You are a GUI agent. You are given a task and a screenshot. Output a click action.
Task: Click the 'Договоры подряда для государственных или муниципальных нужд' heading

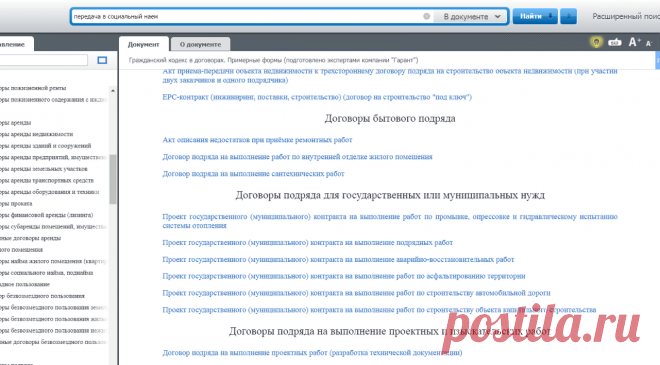(x=390, y=195)
